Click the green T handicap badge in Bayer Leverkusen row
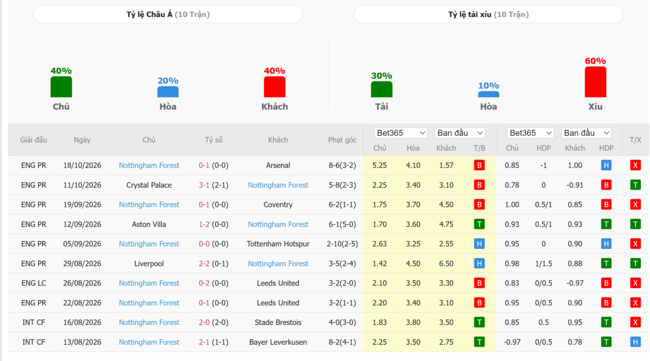The image size is (650, 361). point(606,342)
